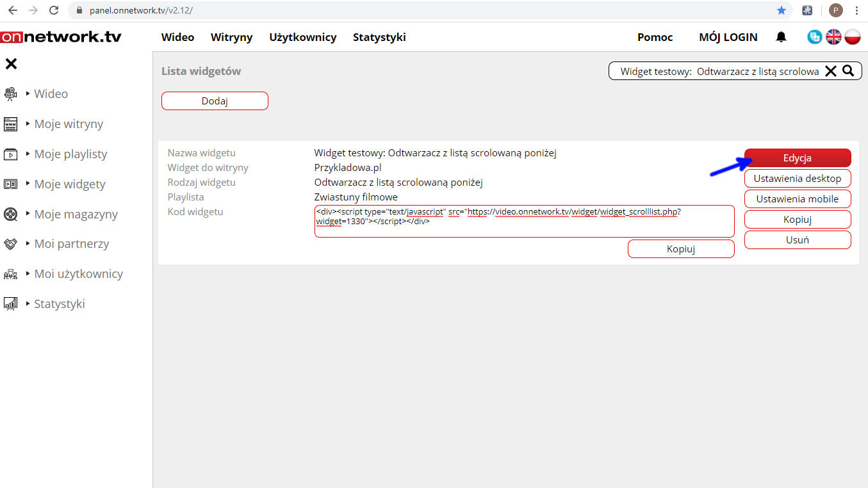Open notifications bell icon

781,37
